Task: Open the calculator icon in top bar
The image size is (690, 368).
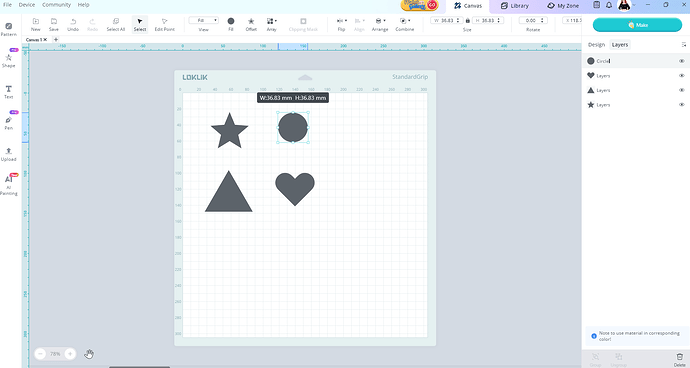Action: point(596,5)
